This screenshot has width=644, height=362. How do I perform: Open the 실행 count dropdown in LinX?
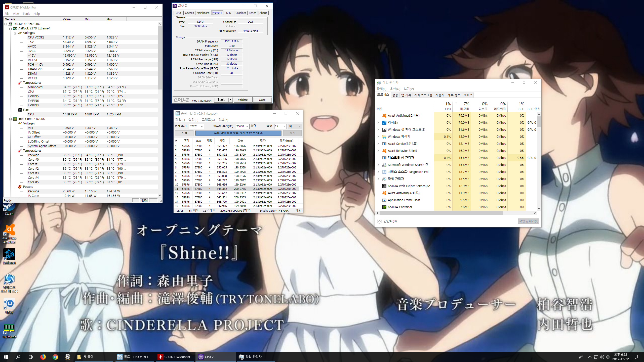pos(284,126)
